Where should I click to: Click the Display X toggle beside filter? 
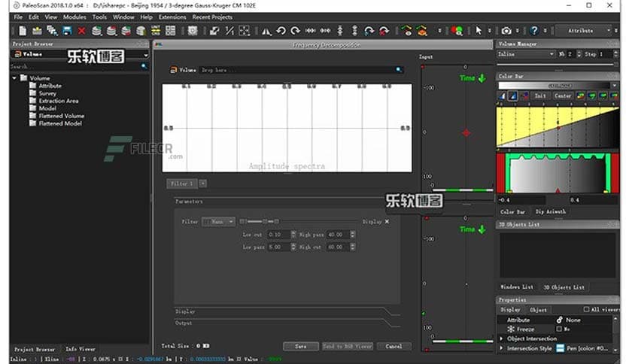pyautogui.click(x=387, y=222)
